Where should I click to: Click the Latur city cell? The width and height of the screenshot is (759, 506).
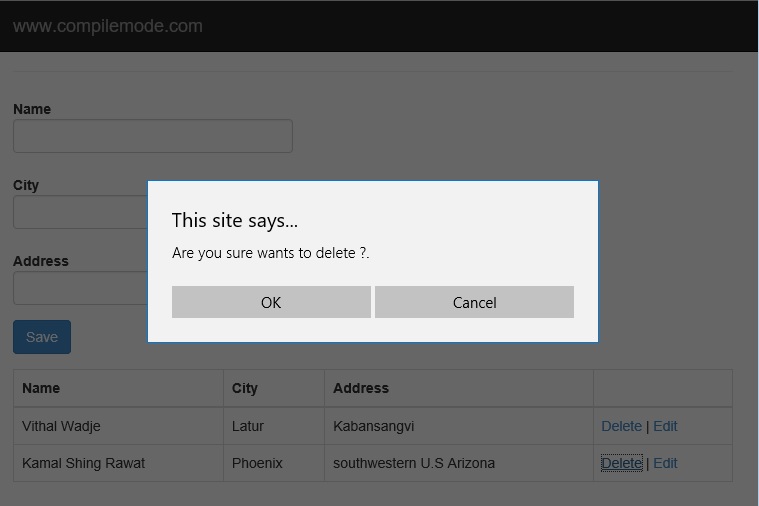click(248, 426)
